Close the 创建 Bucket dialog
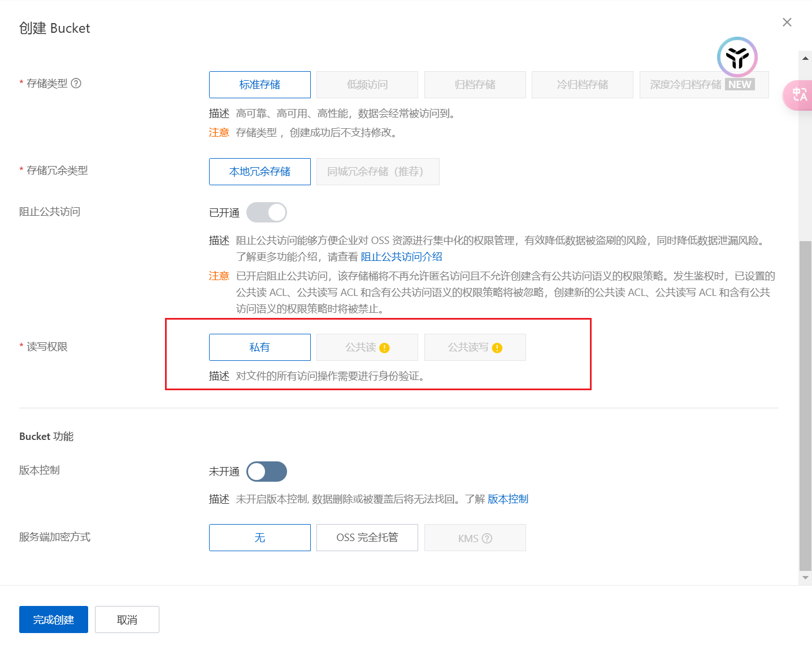Viewport: 812px width, 650px height. 787,22
